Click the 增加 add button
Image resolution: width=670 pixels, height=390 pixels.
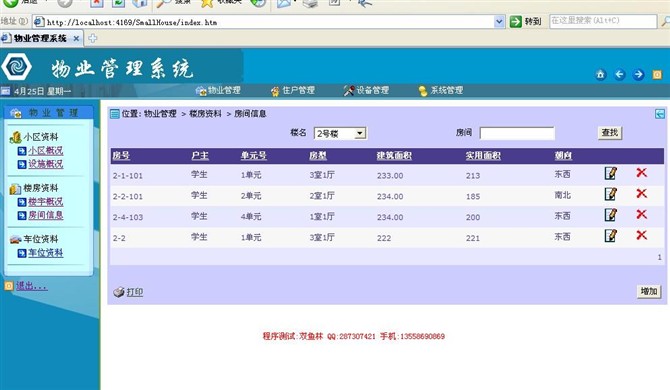(x=649, y=291)
